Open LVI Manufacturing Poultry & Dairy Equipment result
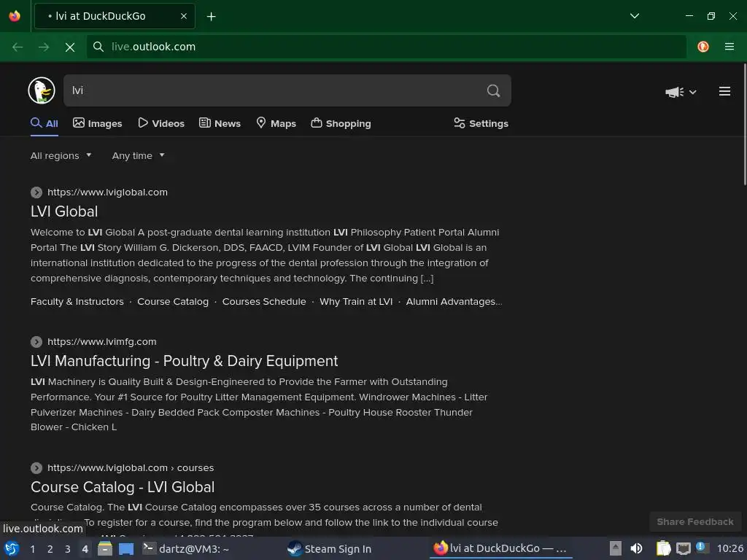Image resolution: width=747 pixels, height=560 pixels. tap(185, 361)
